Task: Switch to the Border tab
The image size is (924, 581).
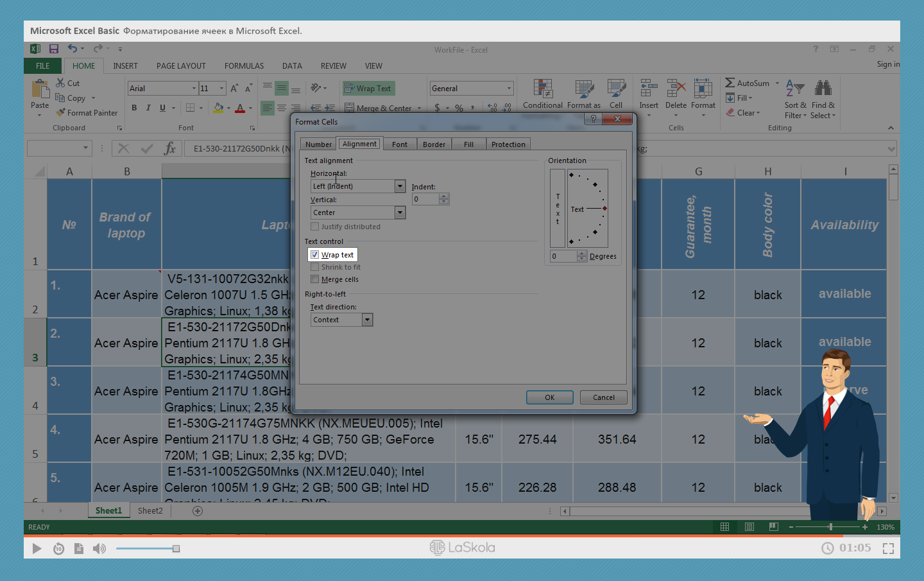Action: point(434,144)
